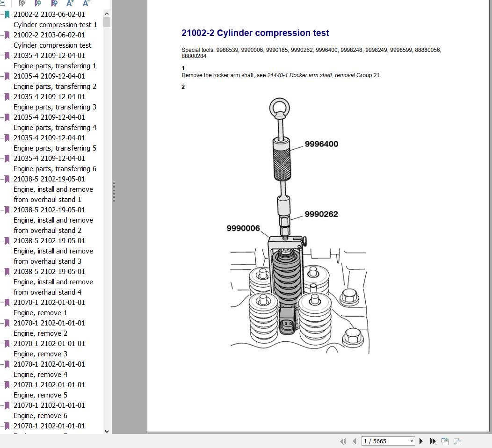
Task: Jump to the first page button
Action: click(343, 441)
